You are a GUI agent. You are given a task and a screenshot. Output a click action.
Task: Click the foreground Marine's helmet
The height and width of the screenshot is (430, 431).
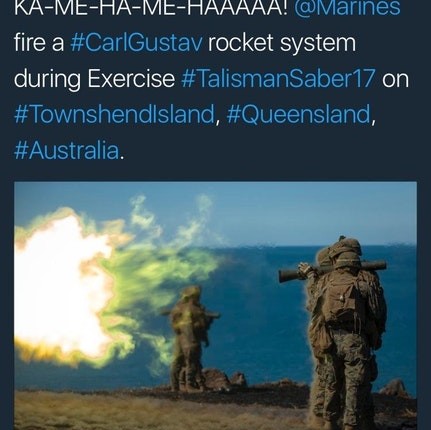[345, 248]
